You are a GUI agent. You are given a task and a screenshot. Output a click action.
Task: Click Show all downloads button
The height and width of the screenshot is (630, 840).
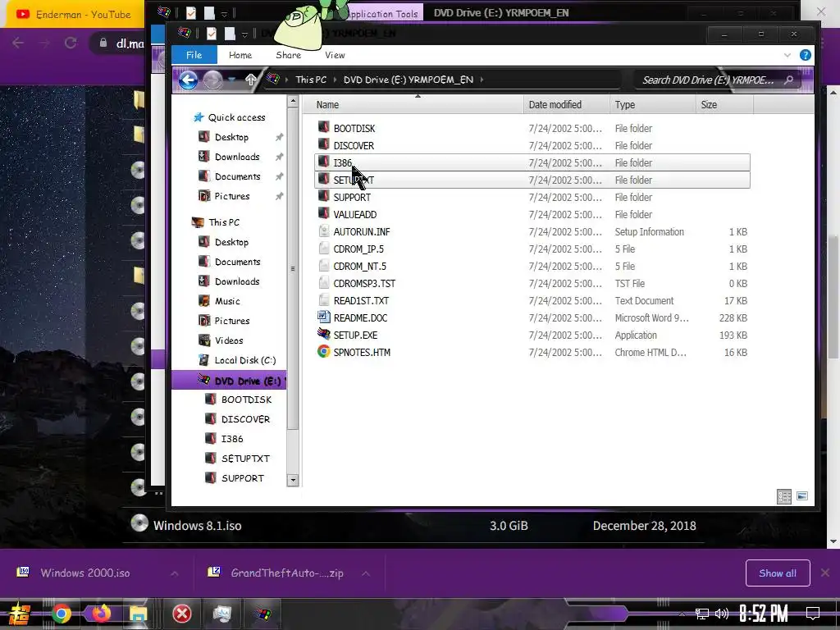(x=778, y=573)
